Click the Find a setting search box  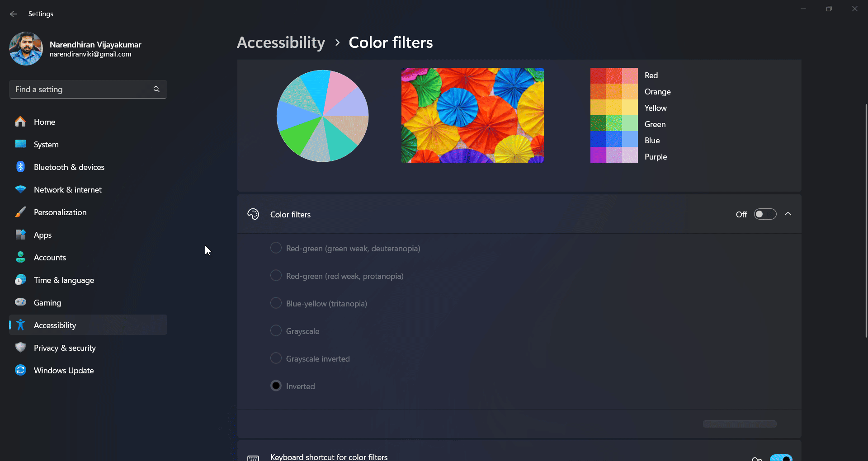click(88, 89)
